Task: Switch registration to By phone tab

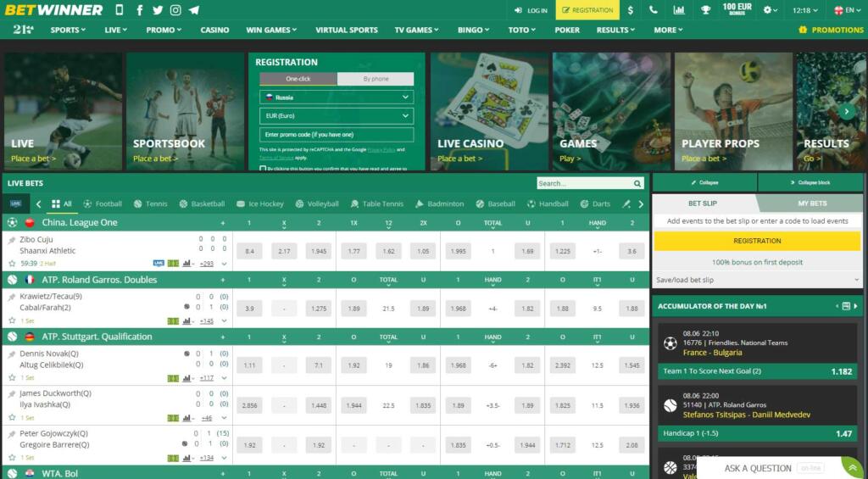Action: tap(376, 79)
